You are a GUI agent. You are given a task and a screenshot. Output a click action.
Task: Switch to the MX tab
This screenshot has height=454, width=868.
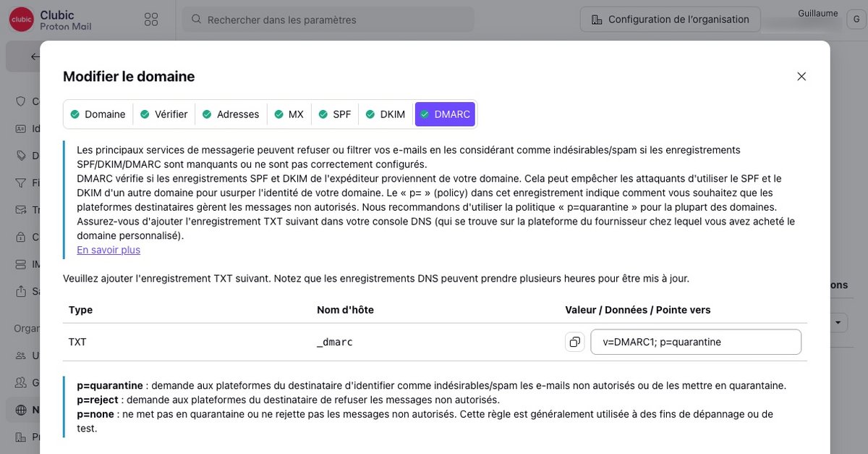[x=289, y=114]
